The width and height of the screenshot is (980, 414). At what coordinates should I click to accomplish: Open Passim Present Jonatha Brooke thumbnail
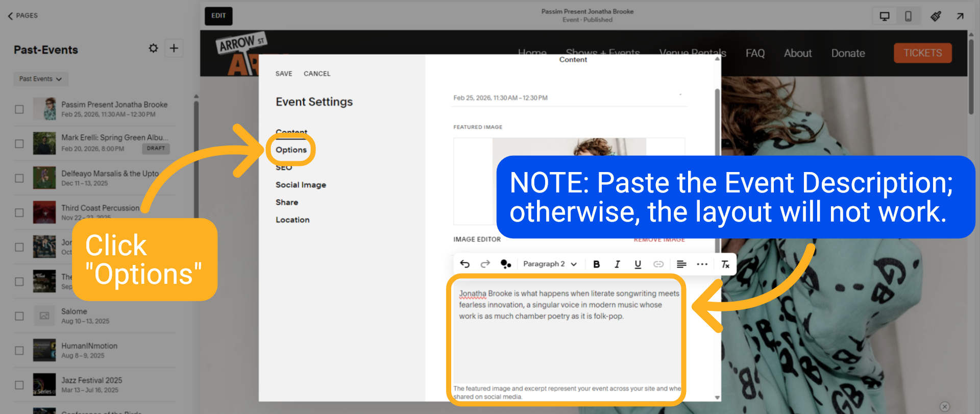(x=44, y=109)
